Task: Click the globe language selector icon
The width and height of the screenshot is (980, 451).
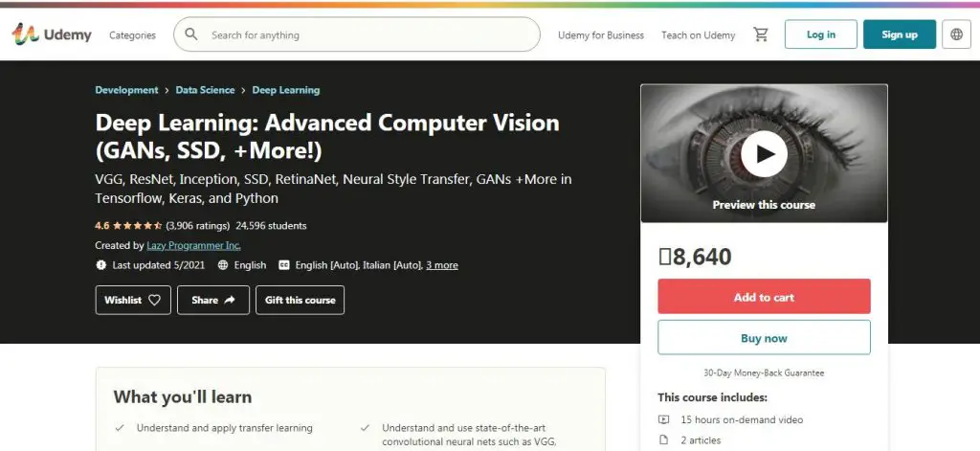Action: 956,34
